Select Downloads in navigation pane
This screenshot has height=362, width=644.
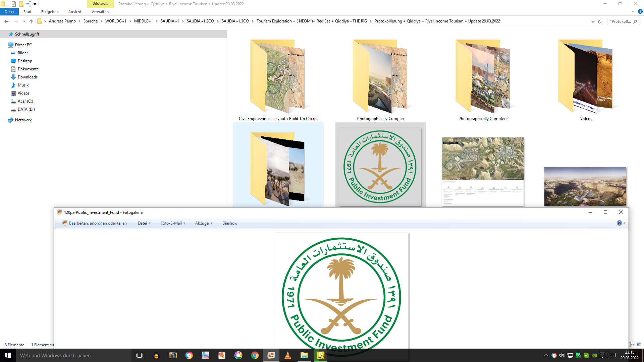[28, 77]
